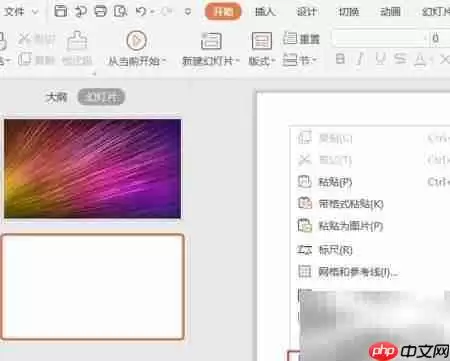Click the Print icon in quick access toolbar
Screen dimensions: 450x361
point(100,11)
